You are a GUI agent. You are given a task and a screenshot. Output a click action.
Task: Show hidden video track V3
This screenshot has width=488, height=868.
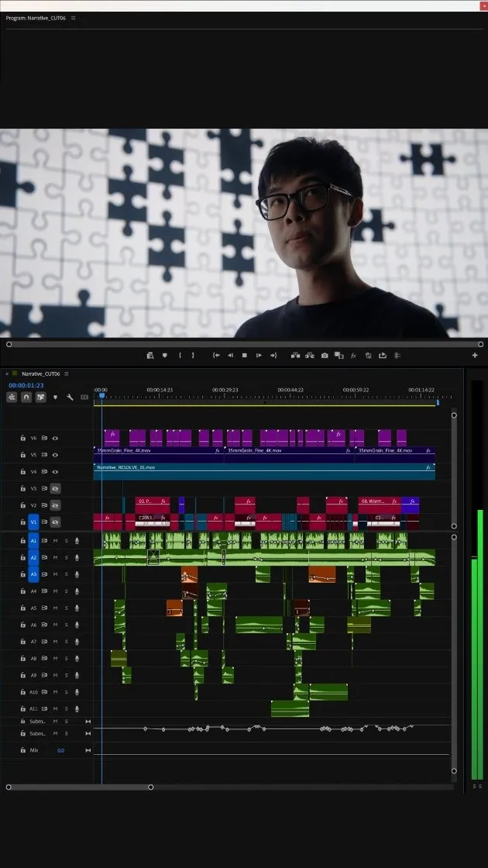[55, 489]
